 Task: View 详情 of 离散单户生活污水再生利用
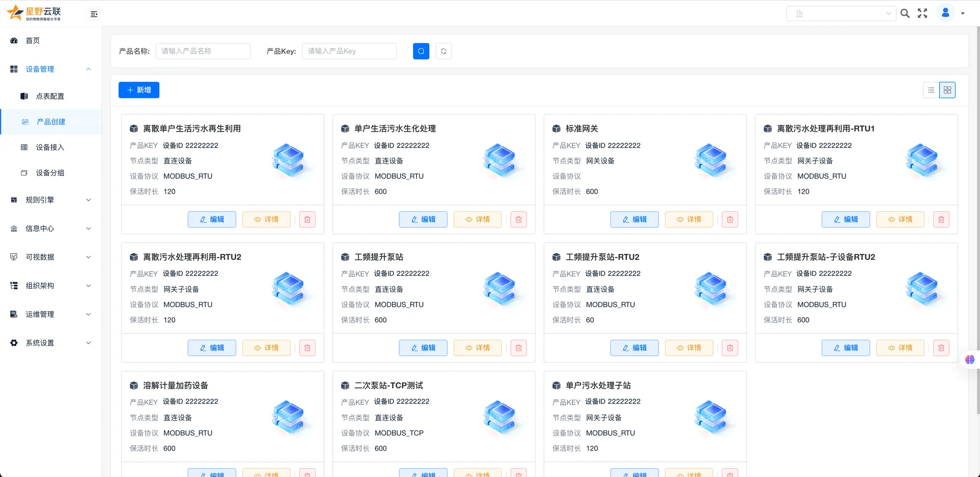[266, 220]
